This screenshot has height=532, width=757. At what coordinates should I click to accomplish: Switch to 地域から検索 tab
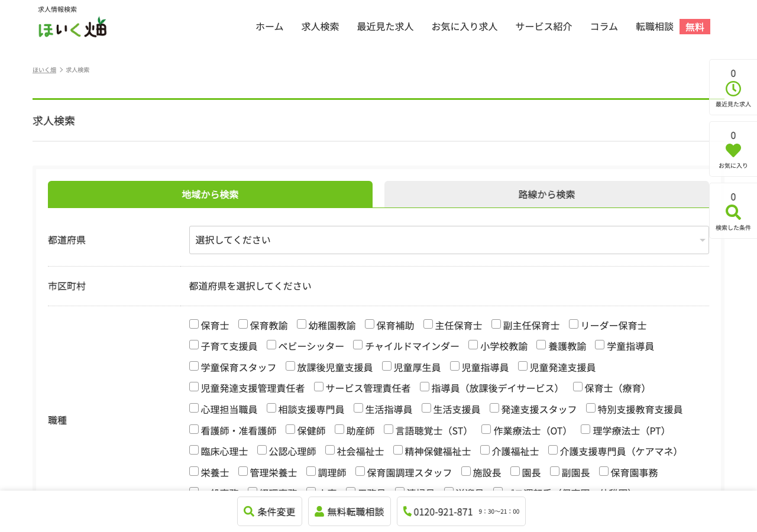[210, 194]
